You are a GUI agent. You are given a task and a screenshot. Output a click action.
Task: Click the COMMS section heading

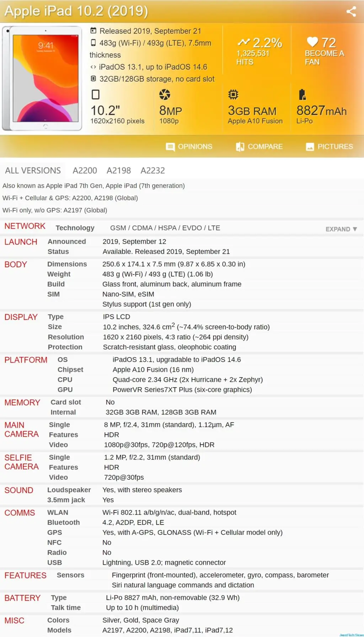point(20,513)
